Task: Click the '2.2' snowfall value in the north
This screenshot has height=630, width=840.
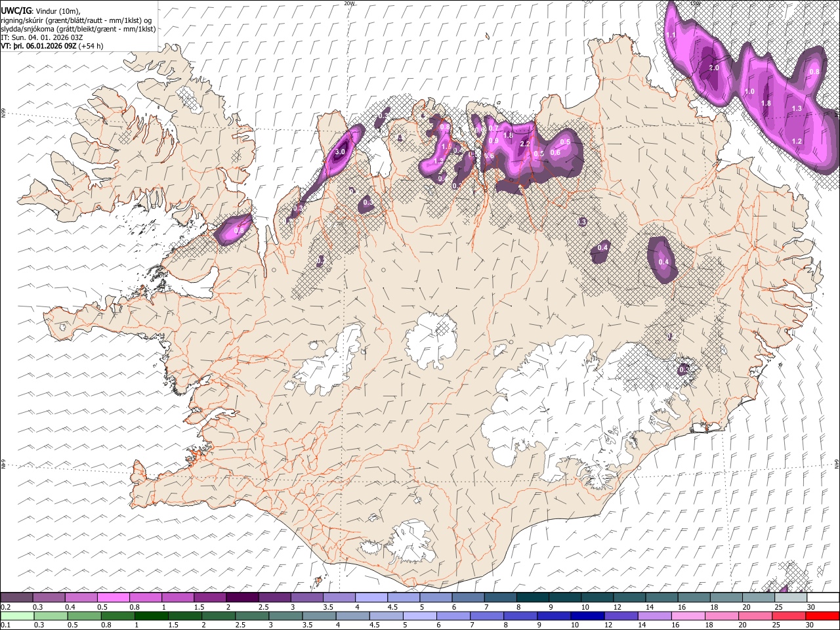Action: [x=524, y=144]
